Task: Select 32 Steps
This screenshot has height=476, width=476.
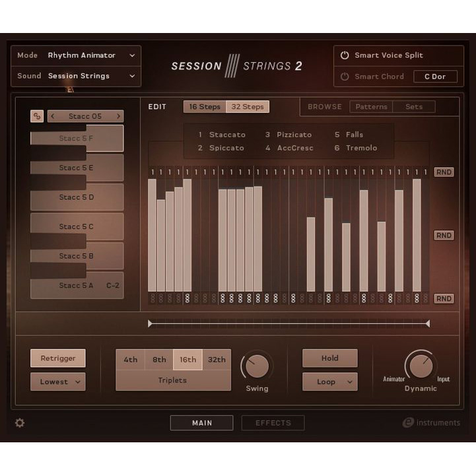Action: tap(248, 107)
